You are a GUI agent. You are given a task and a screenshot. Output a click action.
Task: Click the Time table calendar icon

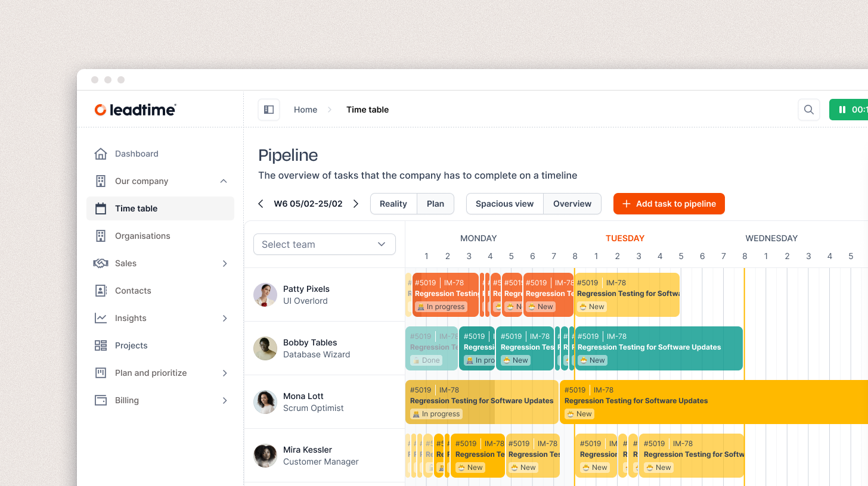pyautogui.click(x=101, y=208)
